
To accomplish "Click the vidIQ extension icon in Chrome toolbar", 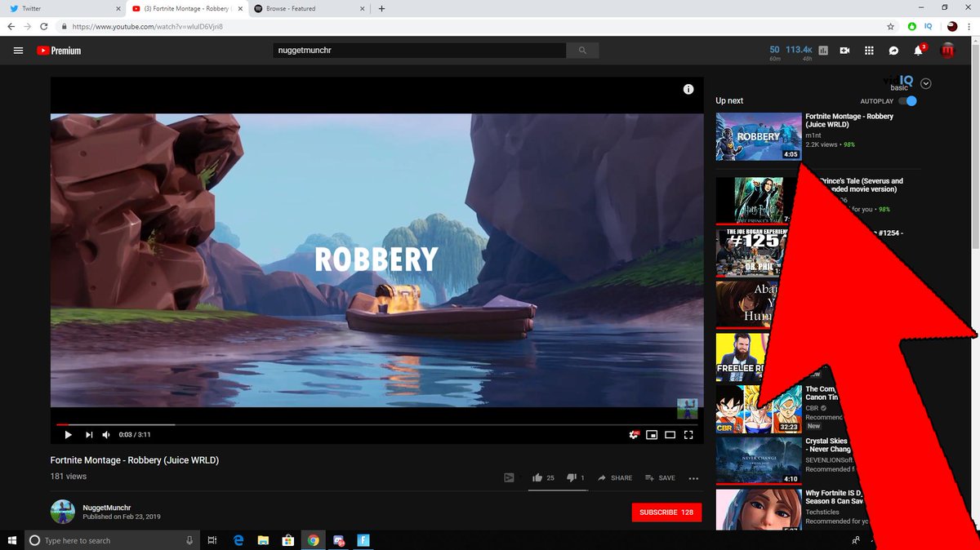I will point(928,26).
